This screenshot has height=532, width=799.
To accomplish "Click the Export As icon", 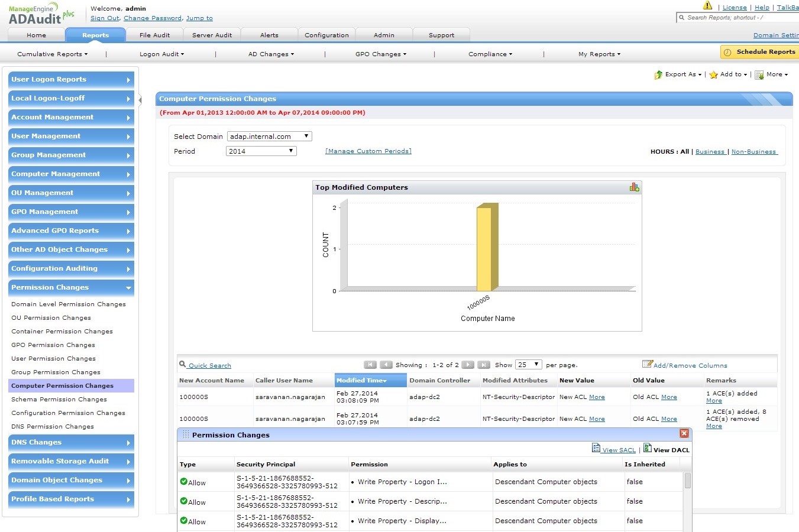I will pyautogui.click(x=658, y=75).
